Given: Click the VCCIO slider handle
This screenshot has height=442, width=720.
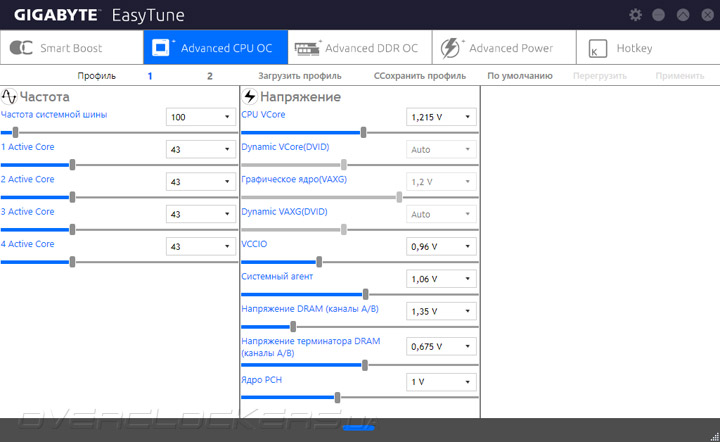Looking at the screenshot, I should [x=319, y=262].
